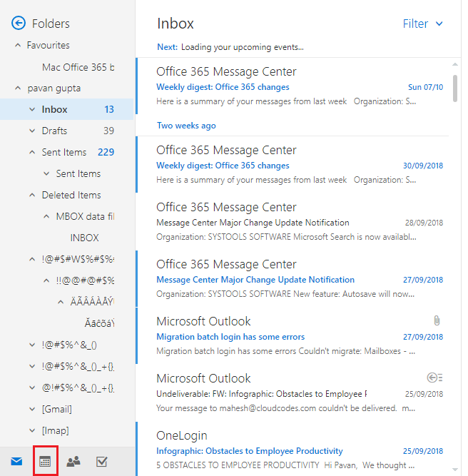
Task: Open Mac Office 365 favourite folder
Action: [78, 67]
